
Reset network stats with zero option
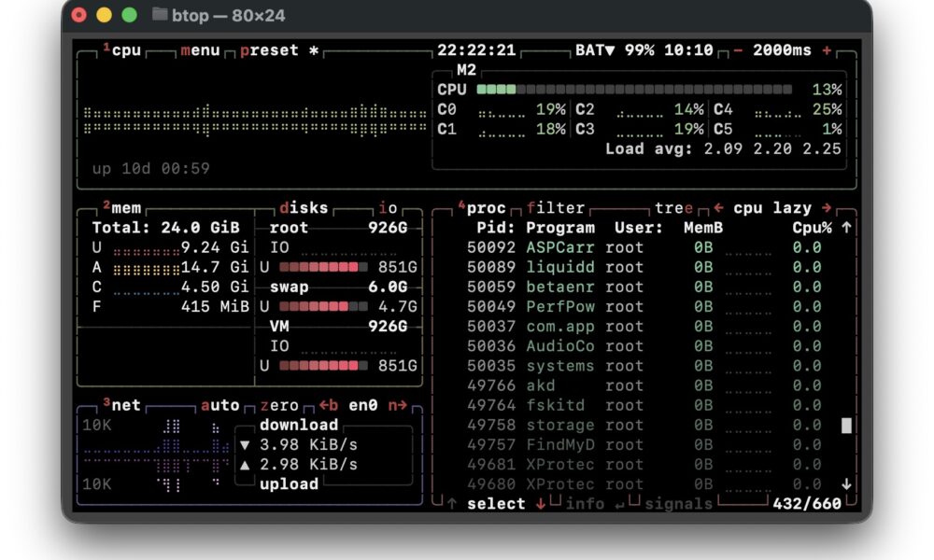[279, 405]
